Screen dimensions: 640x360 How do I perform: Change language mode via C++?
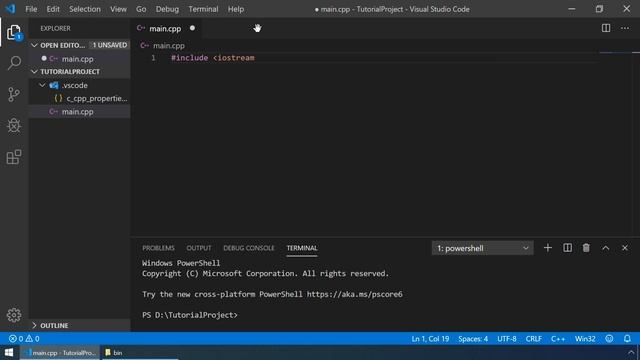coord(558,338)
